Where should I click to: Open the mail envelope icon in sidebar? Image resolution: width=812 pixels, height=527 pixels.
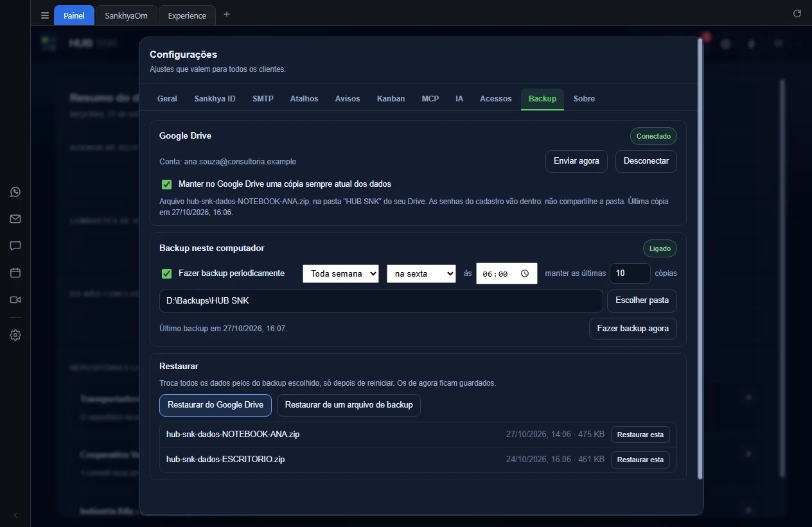pos(15,219)
